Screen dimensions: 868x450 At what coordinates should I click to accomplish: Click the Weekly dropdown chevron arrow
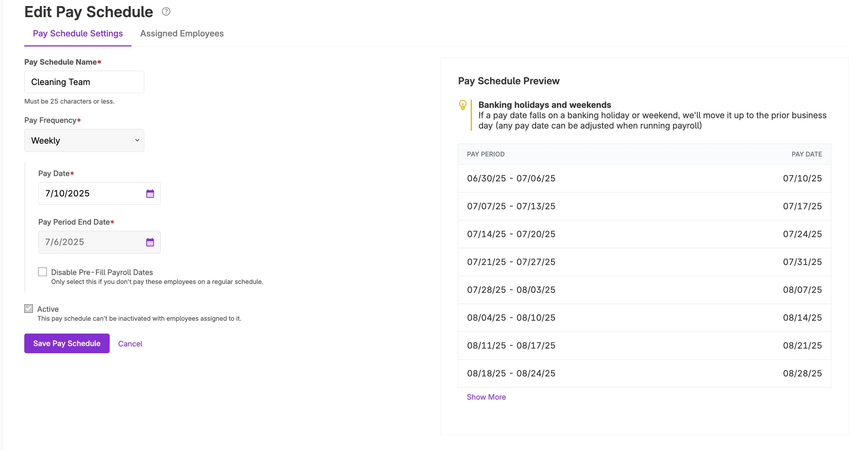[137, 140]
